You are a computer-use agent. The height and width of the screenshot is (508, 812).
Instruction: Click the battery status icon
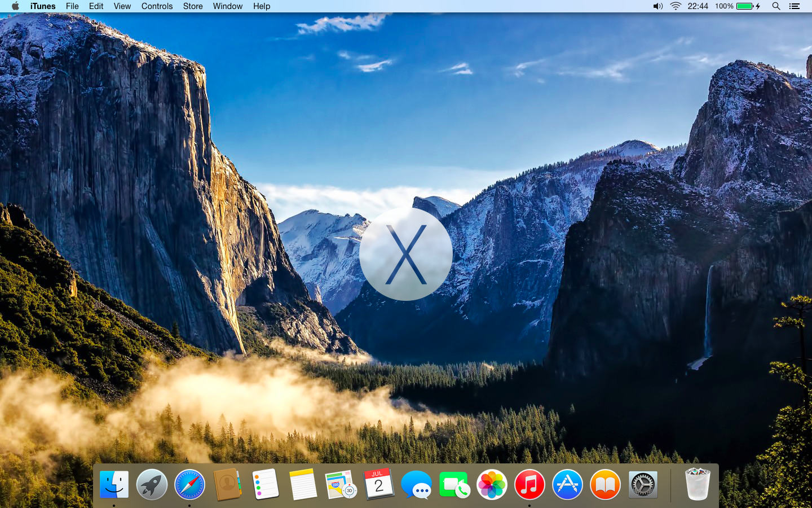tap(748, 6)
